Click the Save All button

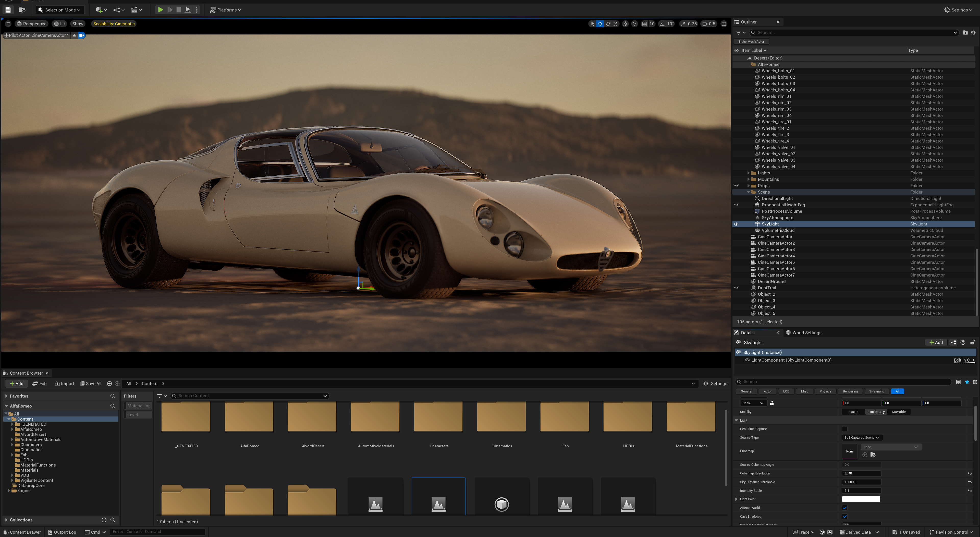click(x=91, y=384)
